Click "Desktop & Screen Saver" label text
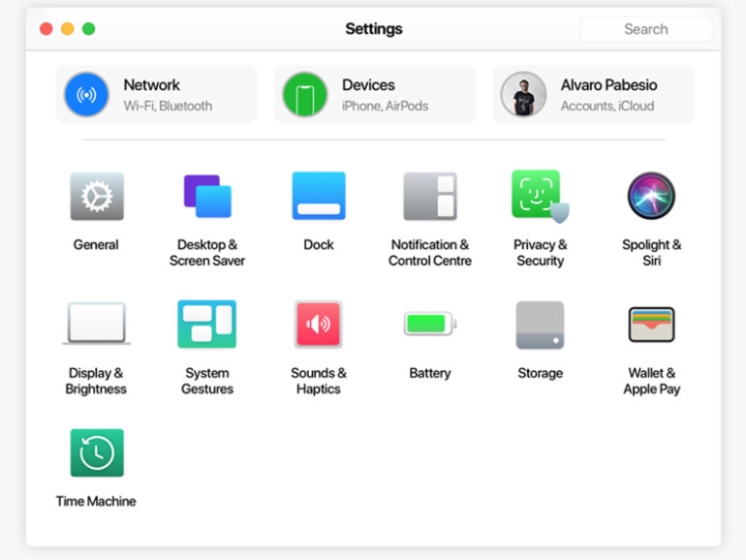This screenshot has height=560, width=746. click(x=207, y=253)
